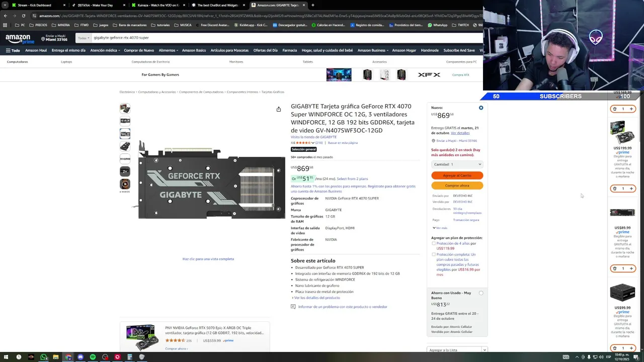644x362 pixels.
Task: Open Ofertas del Día in the nav bar
Action: [x=265, y=50]
